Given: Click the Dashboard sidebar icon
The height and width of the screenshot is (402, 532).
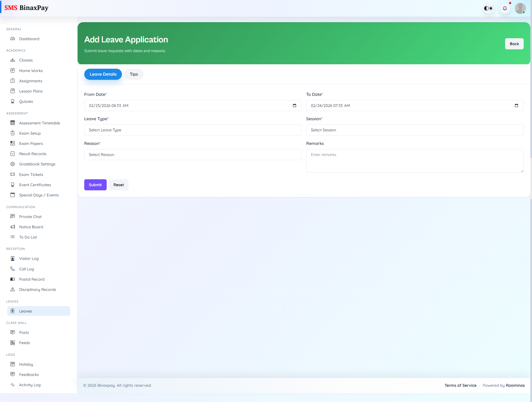Looking at the screenshot, I should point(13,39).
